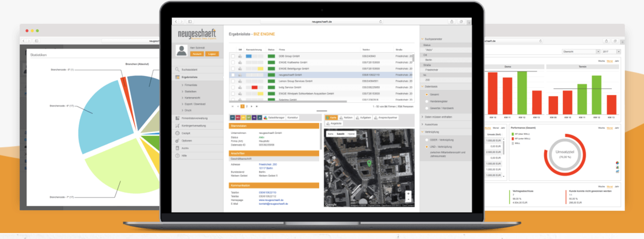Open the Archiv sidebar icon

tap(177, 148)
